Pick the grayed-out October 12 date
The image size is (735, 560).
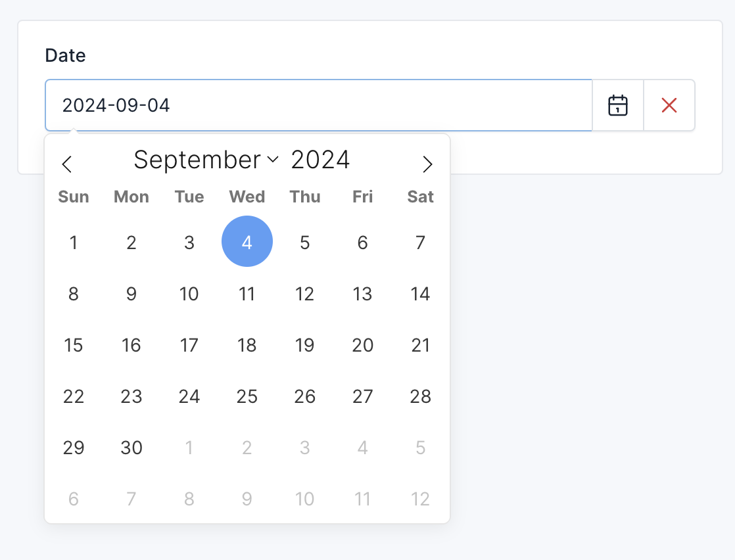[420, 499]
